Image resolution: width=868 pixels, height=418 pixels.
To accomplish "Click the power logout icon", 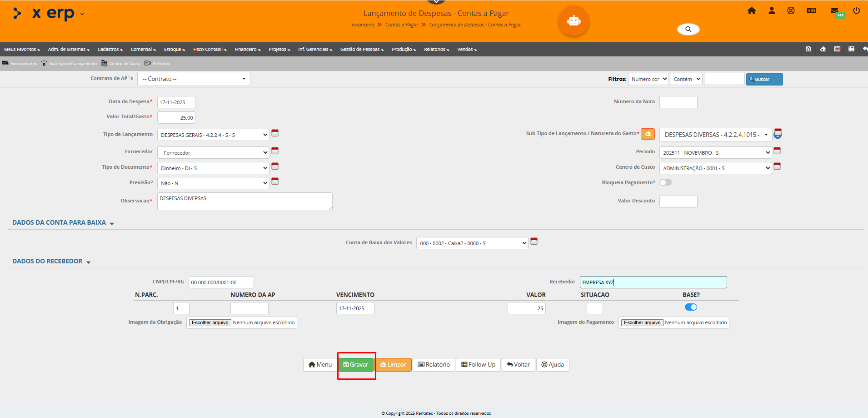I will 856,10.
